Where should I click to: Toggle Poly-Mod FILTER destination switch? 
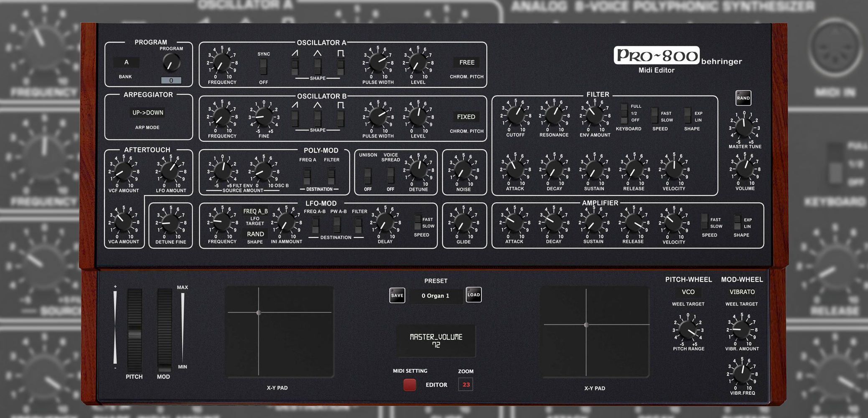331,176
